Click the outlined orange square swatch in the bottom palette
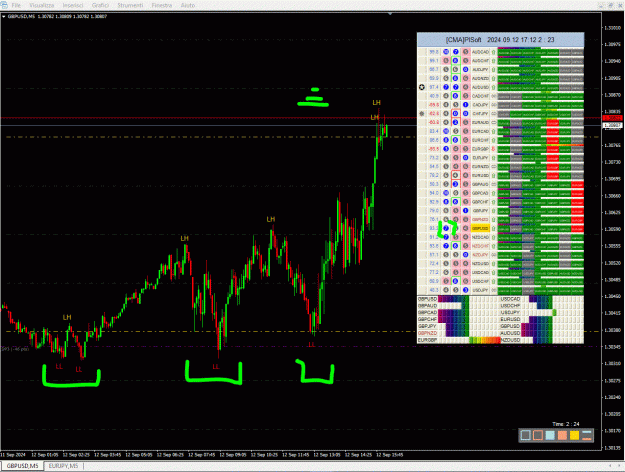The width and height of the screenshot is (625, 472). click(538, 435)
